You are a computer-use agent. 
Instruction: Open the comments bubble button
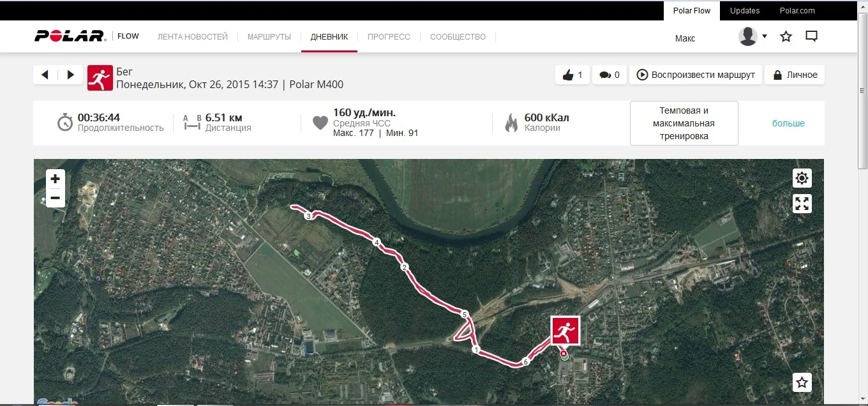point(610,75)
